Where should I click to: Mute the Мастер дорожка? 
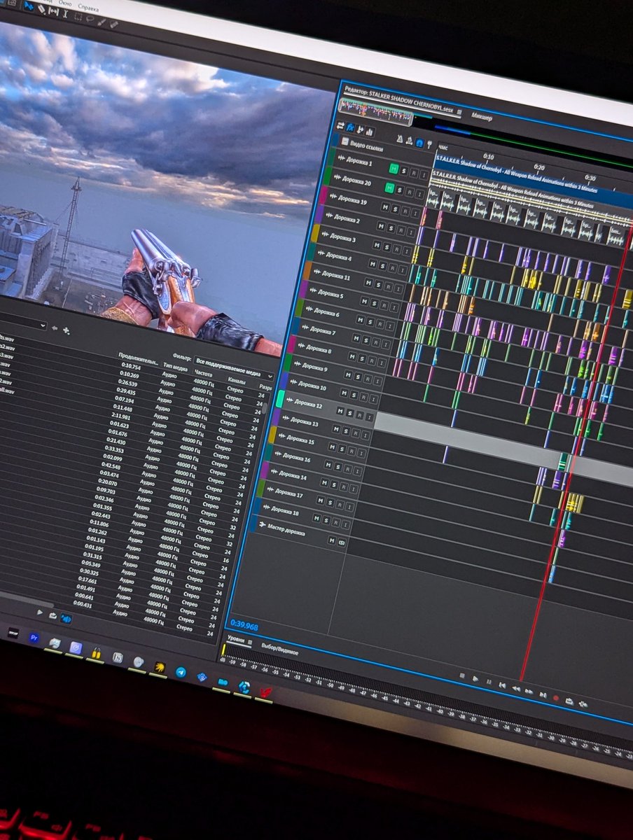(x=332, y=540)
